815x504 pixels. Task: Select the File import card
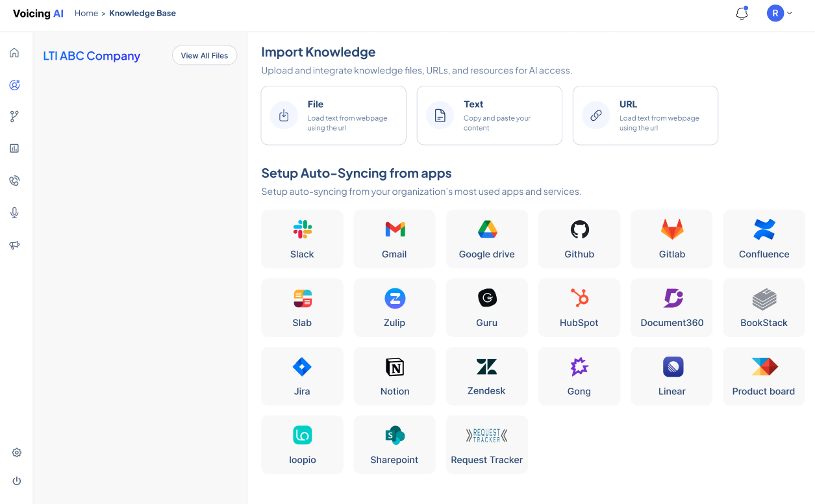coord(334,115)
